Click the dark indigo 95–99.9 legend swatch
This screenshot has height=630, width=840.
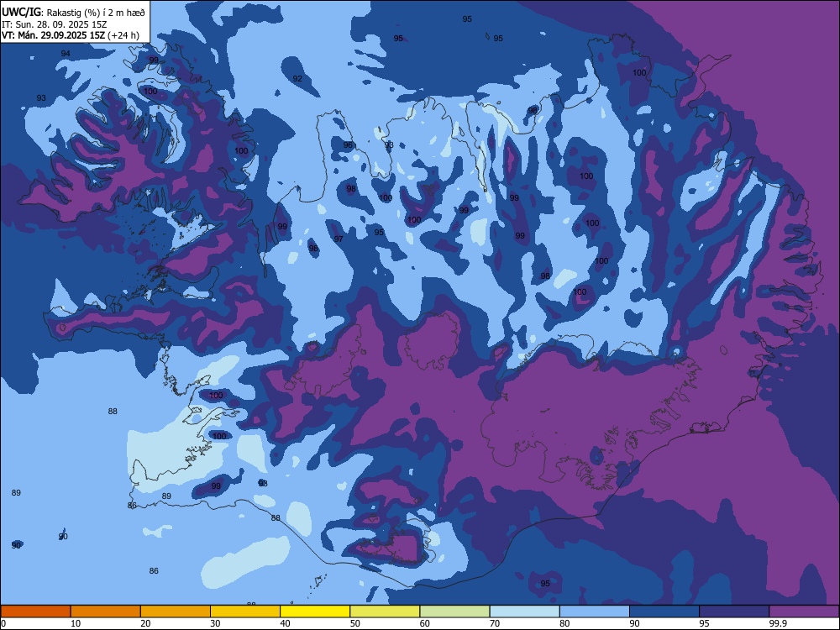click(x=734, y=612)
